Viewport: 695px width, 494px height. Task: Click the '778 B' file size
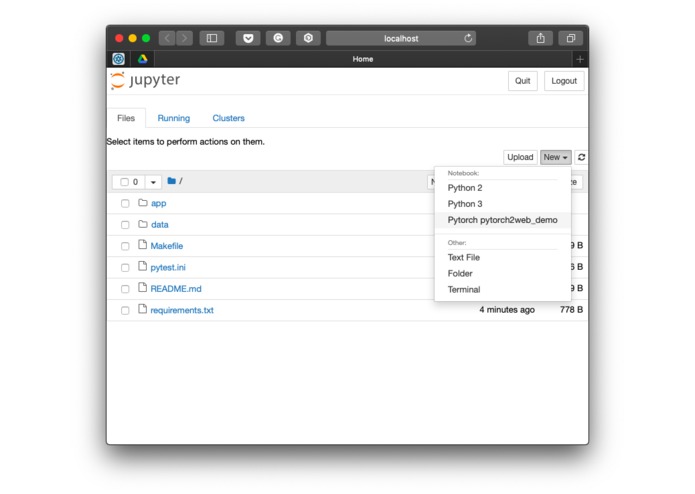[x=571, y=310]
